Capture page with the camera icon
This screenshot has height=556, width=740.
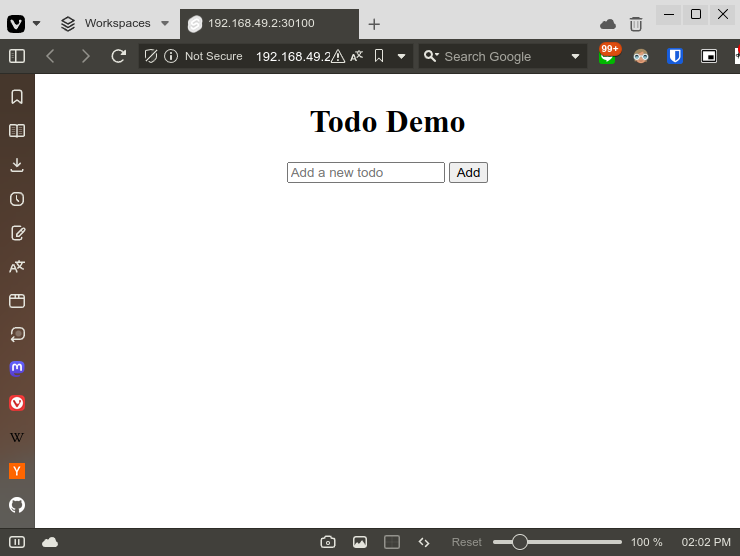328,542
